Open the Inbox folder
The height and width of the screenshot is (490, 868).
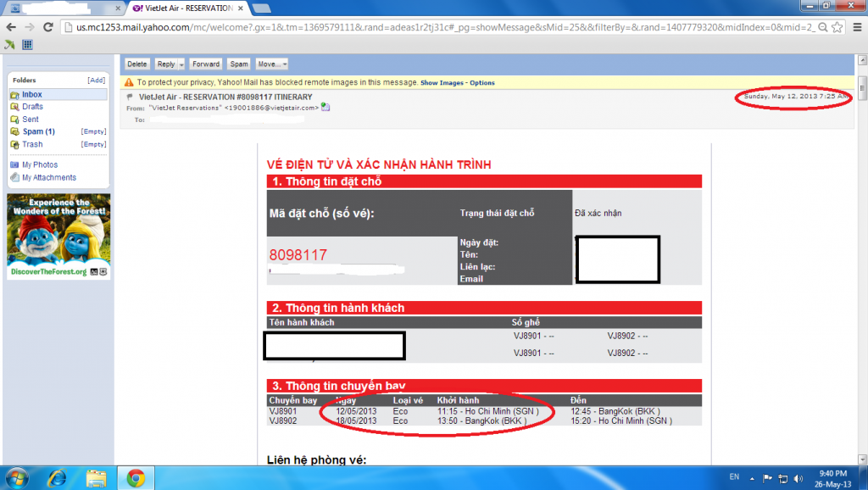click(x=32, y=95)
